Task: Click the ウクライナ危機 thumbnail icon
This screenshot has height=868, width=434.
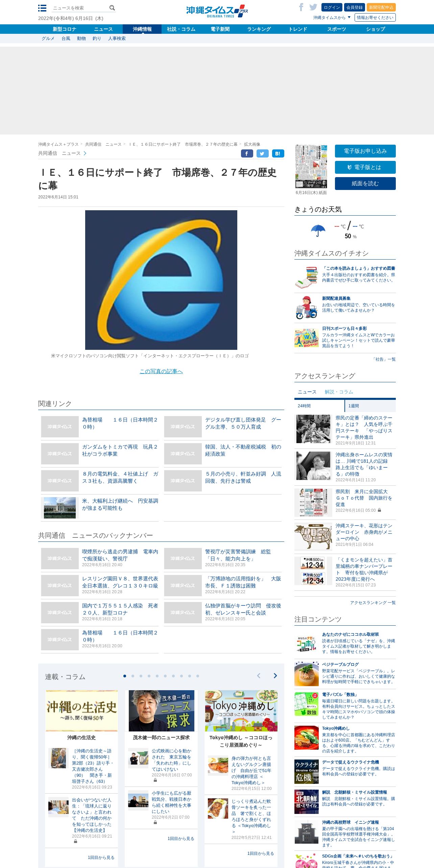Action: 307,771
